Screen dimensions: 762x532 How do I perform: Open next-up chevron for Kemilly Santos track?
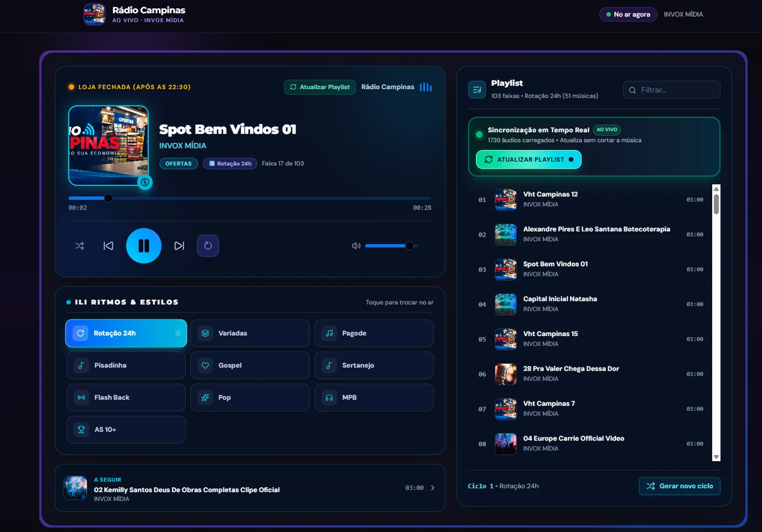pyautogui.click(x=433, y=488)
